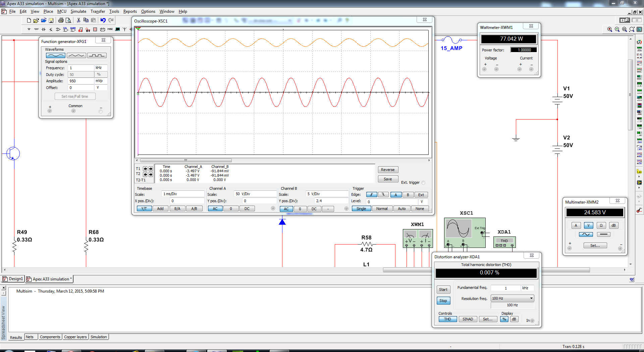The image size is (644, 352).
Task: Place a CMOS logic component
Action: (x=73, y=29)
